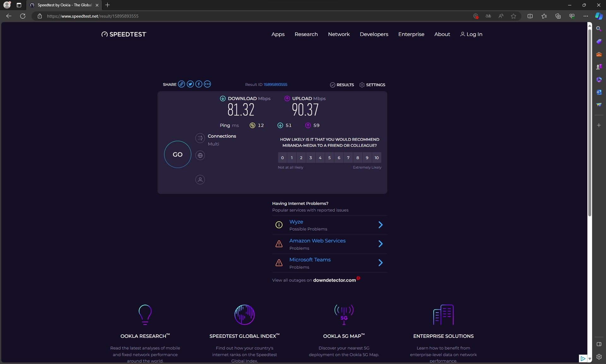The height and width of the screenshot is (364, 606).
Task: Open Read Aloud in address bar
Action: pos(501,16)
